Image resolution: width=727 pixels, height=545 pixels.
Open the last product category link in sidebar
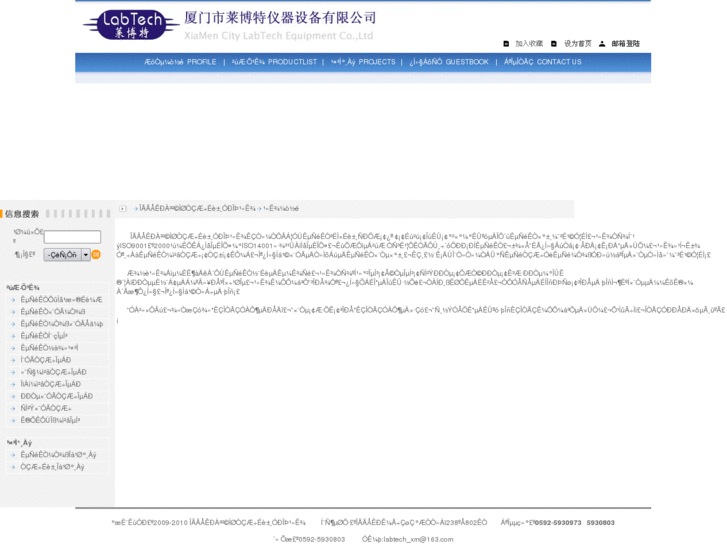click(50, 420)
